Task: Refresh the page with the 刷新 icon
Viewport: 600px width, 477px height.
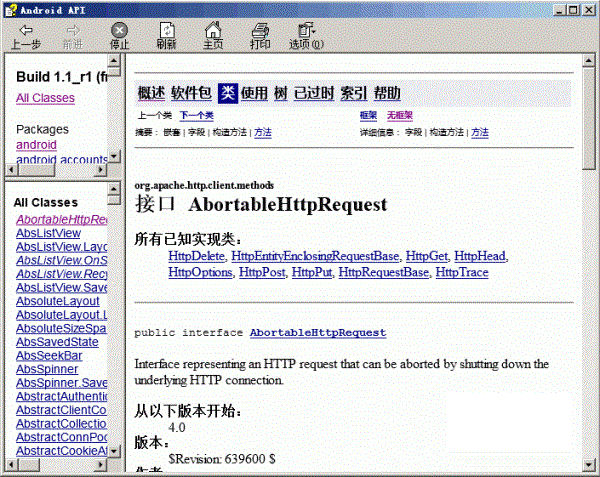Action: coord(167,30)
